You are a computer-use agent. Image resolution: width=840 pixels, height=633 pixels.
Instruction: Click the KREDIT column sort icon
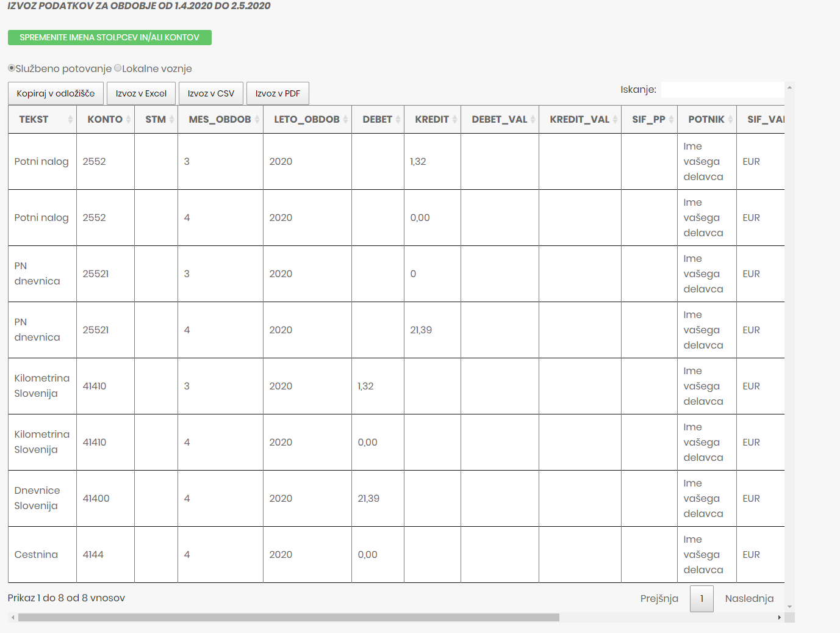pos(454,120)
